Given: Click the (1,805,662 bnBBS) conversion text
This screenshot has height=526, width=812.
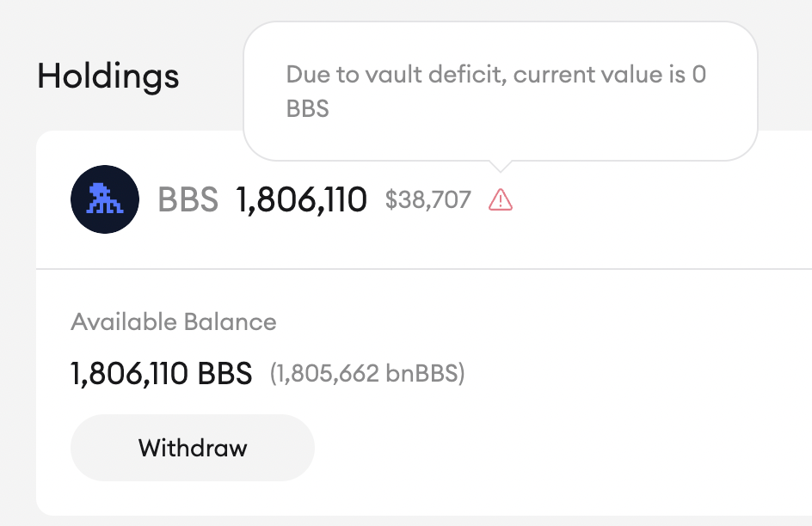Looking at the screenshot, I should (x=367, y=373).
